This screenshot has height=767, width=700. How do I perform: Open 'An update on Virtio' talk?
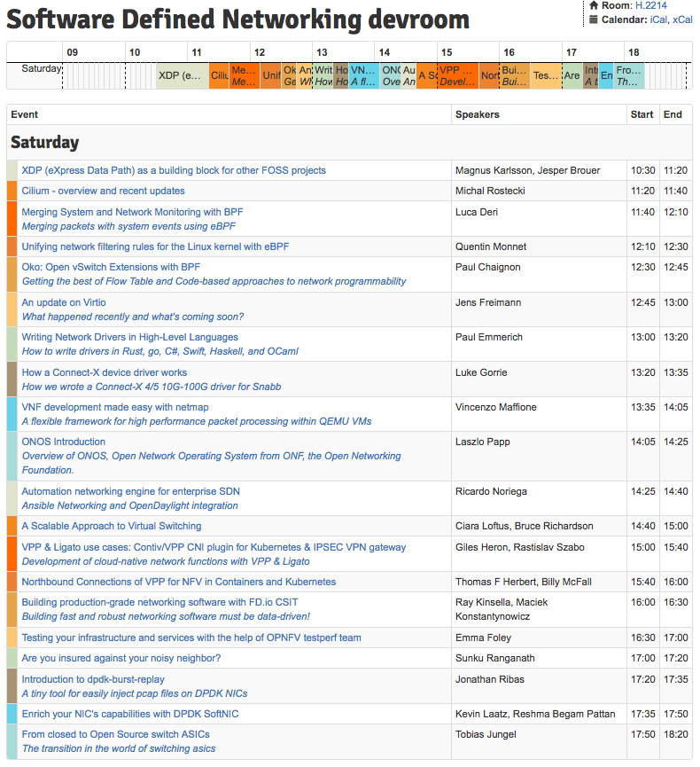coord(64,302)
